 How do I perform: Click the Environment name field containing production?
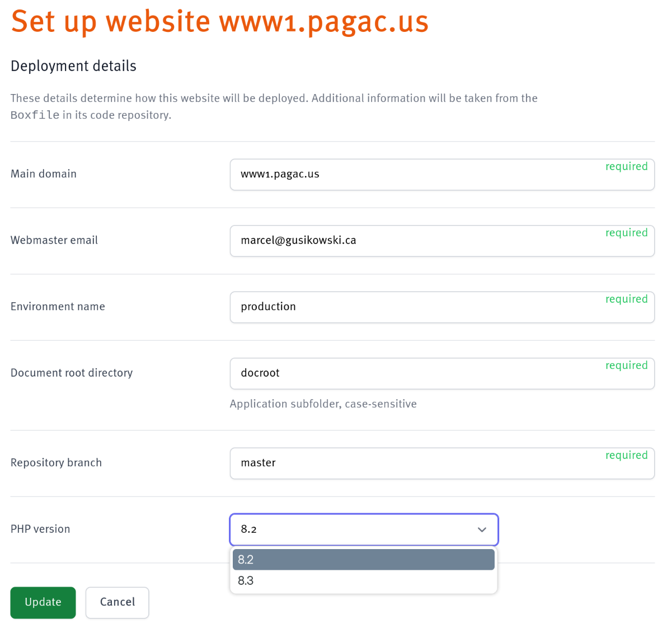(414, 307)
